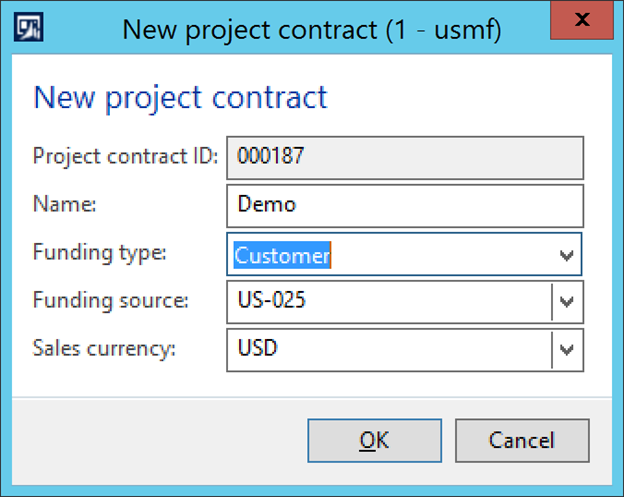Image resolution: width=624 pixels, height=497 pixels.
Task: Click the blue New project contract heading
Action: (180, 97)
